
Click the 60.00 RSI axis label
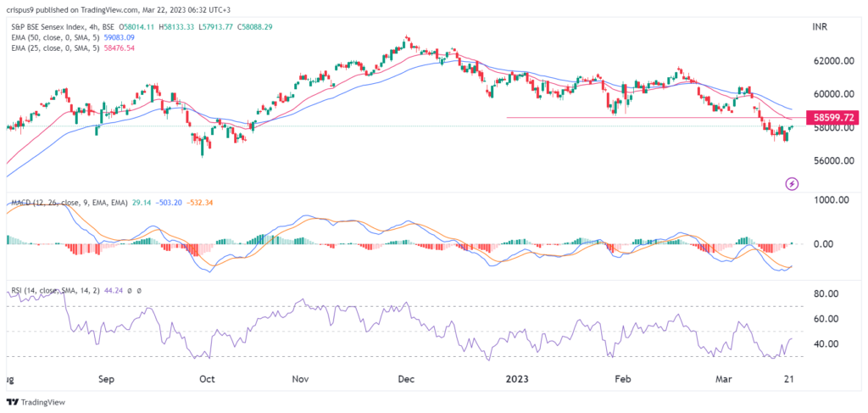tap(827, 318)
